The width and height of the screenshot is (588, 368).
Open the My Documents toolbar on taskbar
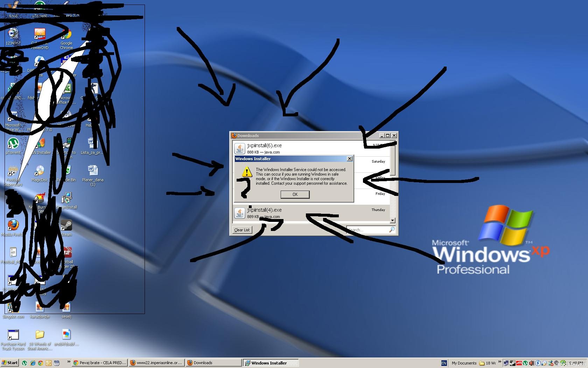click(x=464, y=363)
